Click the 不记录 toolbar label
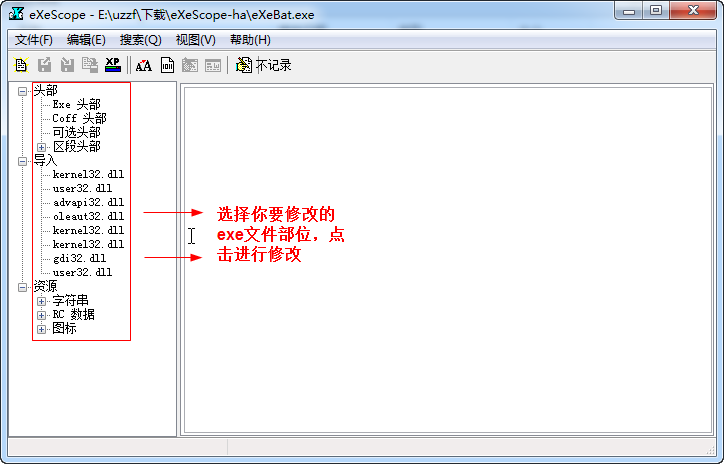 click(273, 66)
